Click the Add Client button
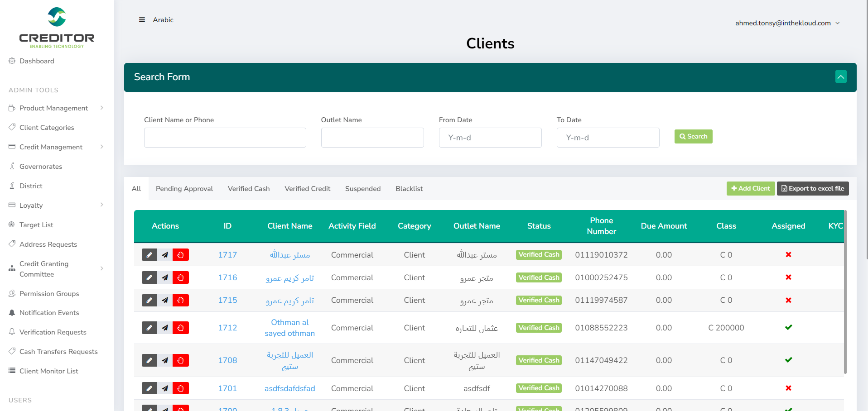 pyautogui.click(x=750, y=189)
